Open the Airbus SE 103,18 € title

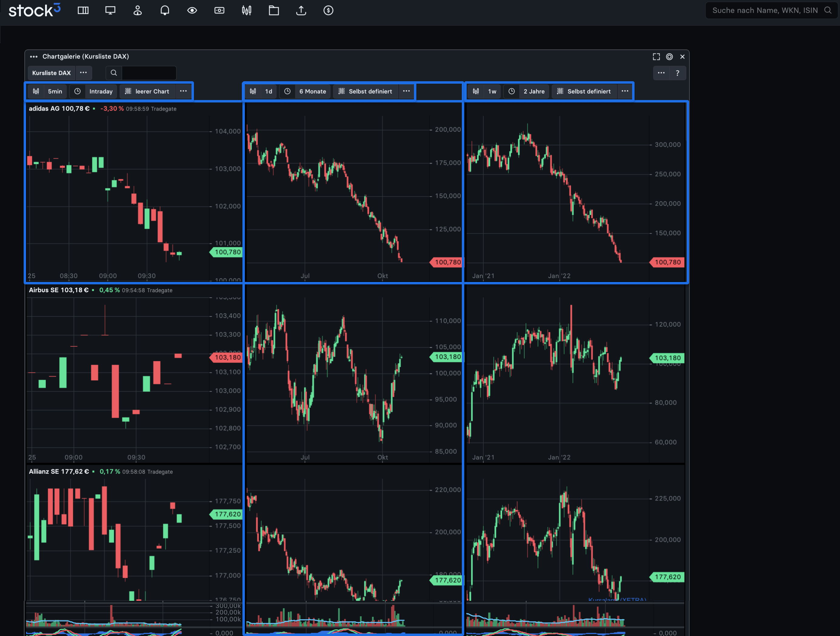59,290
